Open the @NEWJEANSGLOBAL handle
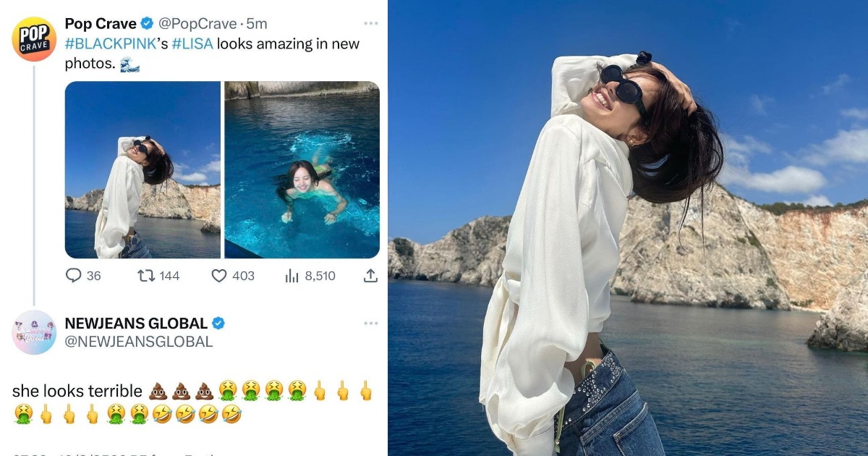Screen dimensions: 868x456 point(139,342)
